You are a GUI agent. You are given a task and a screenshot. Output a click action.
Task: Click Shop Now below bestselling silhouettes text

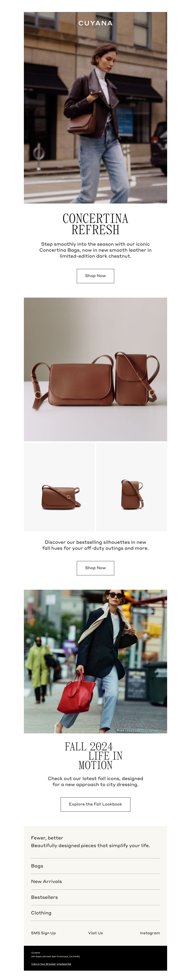95,568
